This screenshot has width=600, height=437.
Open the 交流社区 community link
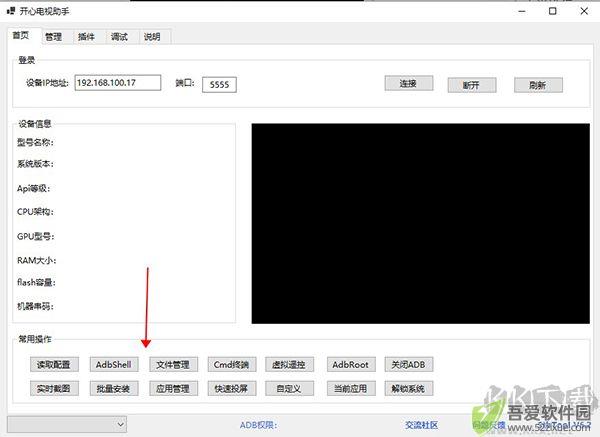(x=421, y=425)
